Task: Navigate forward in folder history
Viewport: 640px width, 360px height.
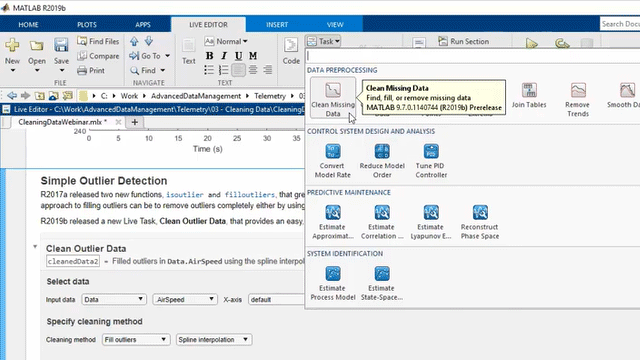Action: [25, 96]
